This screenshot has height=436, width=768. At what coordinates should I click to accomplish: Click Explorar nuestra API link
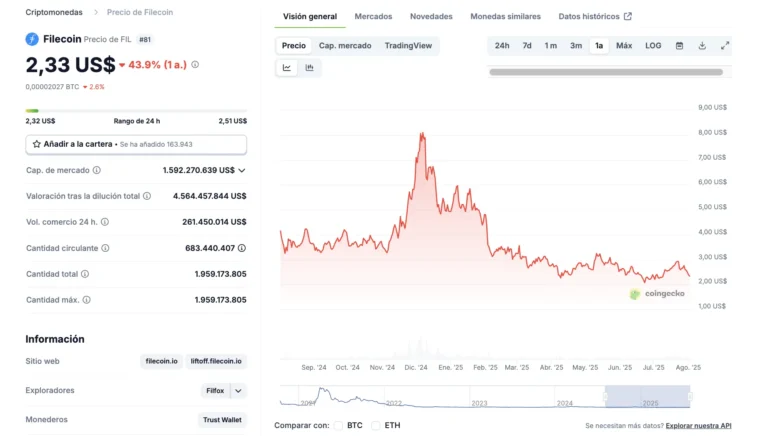click(698, 426)
